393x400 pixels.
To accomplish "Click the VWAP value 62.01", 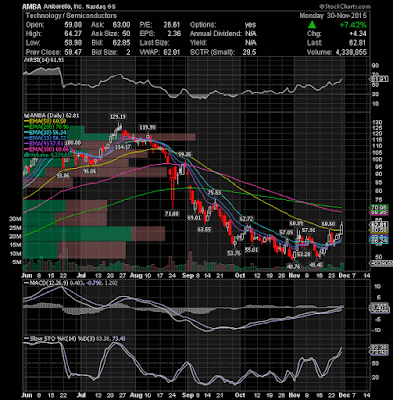I will pyautogui.click(x=172, y=52).
